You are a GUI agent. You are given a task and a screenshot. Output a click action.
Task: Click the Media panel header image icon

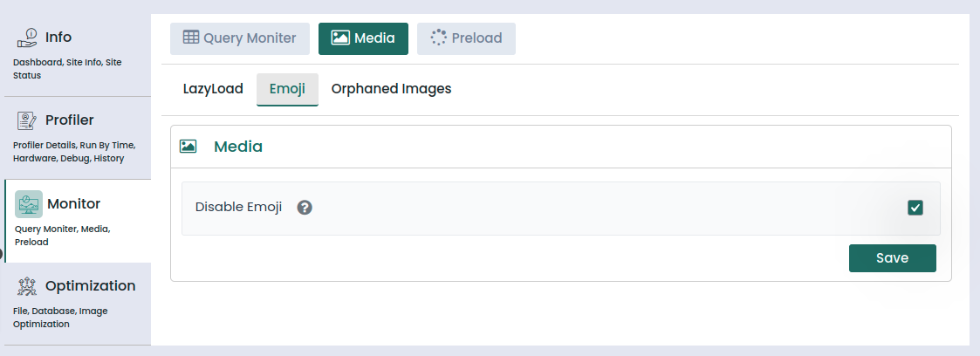(x=188, y=147)
